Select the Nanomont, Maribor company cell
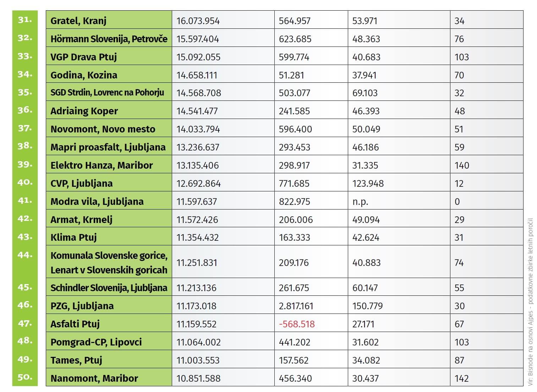Viewport: 537px width, 392px height. [109, 378]
